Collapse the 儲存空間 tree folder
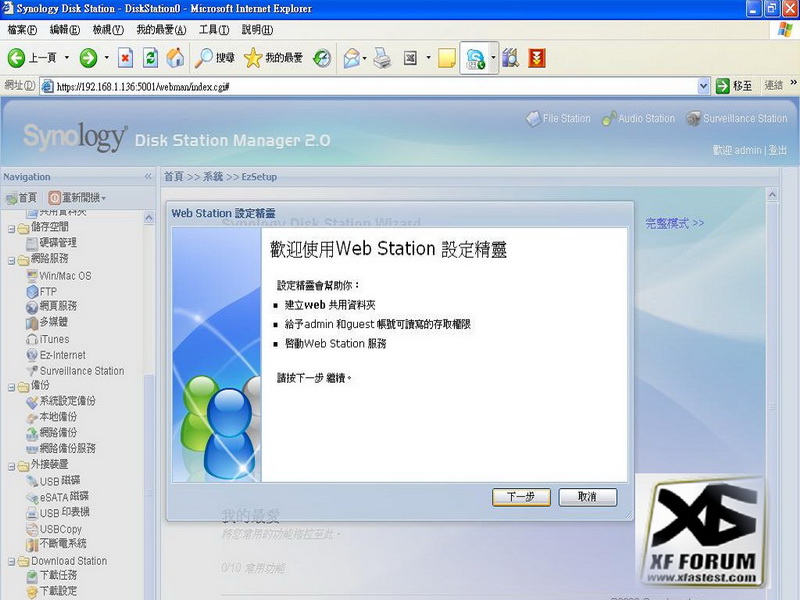The image size is (800, 600). pos(11,229)
